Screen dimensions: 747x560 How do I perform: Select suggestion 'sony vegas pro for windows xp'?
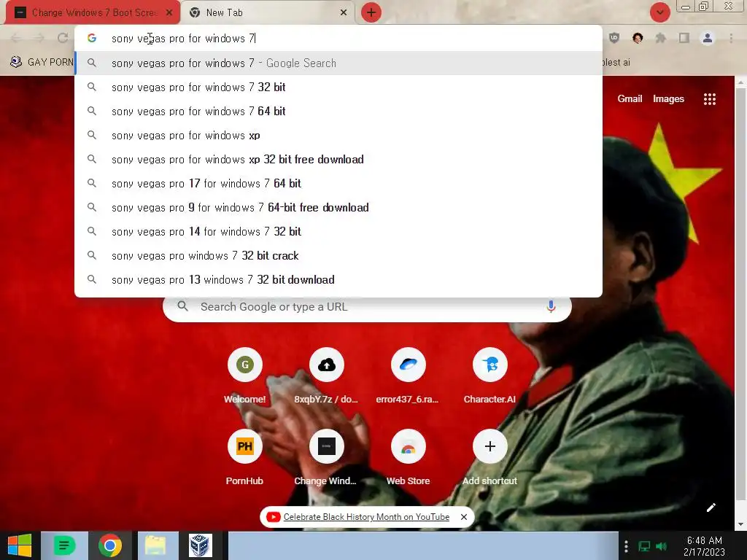pos(338,135)
